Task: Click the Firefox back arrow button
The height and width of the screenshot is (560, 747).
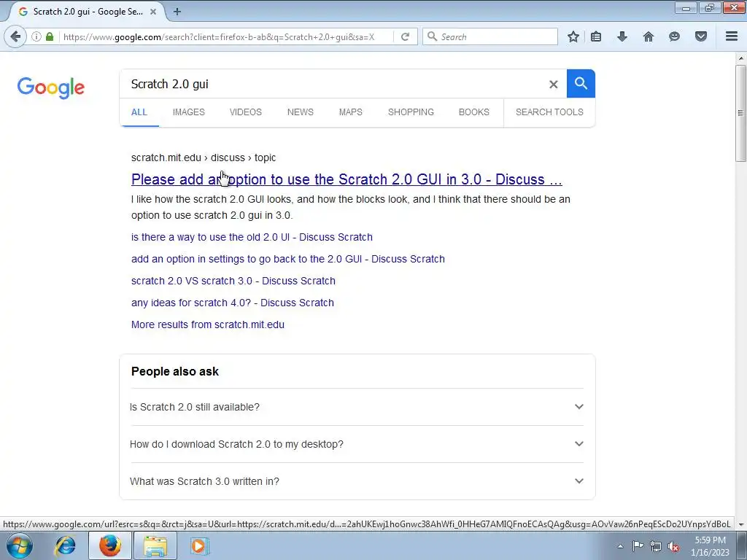Action: (x=15, y=36)
